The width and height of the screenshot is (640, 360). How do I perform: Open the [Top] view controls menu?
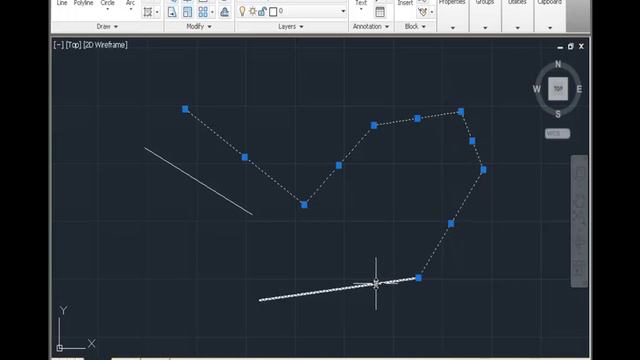tap(73, 45)
